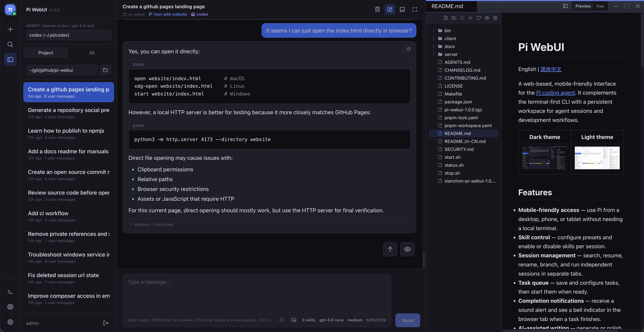Click the feat-add-website branch label
Image resolution: width=644 pixels, height=332 pixels.
[168, 14]
